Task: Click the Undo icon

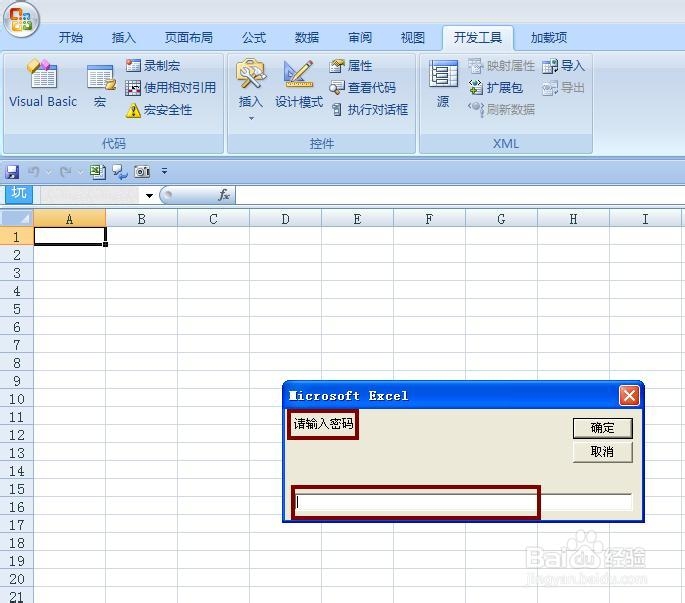Action: pos(34,172)
